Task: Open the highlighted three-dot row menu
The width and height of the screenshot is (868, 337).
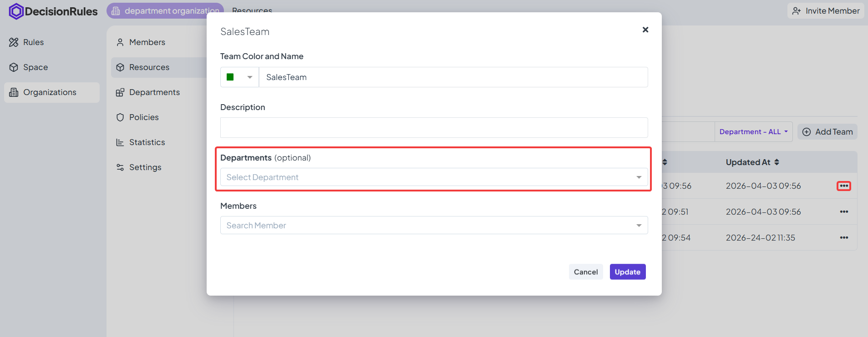Action: point(844,186)
